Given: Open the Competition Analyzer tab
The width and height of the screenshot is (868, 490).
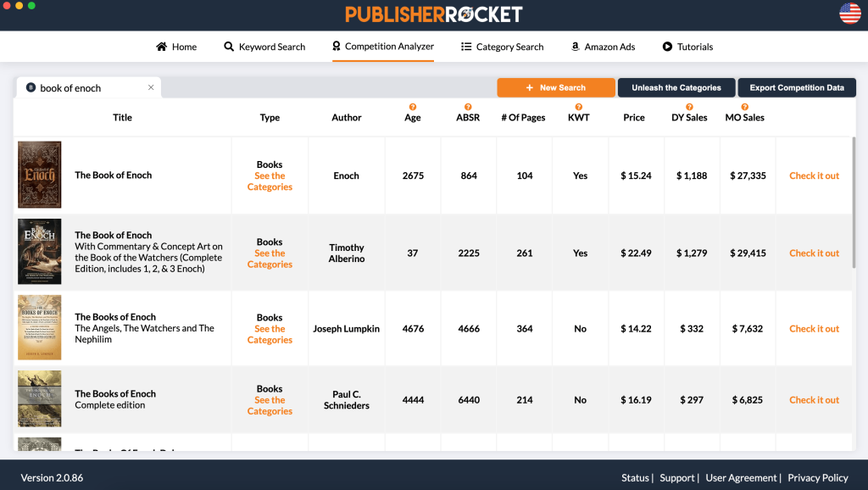Looking at the screenshot, I should click(383, 47).
